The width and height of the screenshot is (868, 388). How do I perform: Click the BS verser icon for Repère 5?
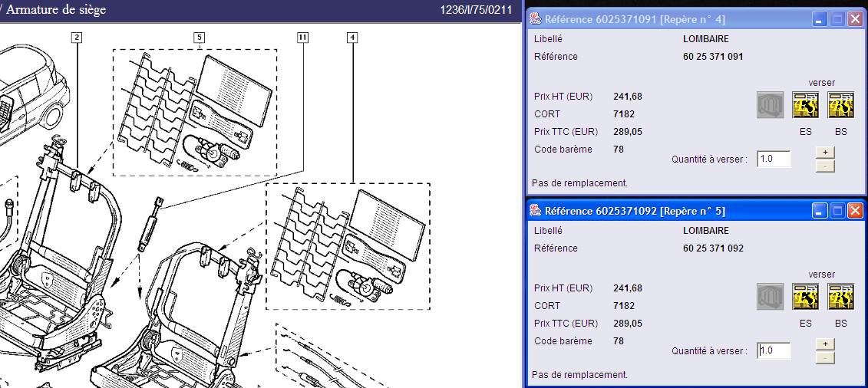point(840,297)
